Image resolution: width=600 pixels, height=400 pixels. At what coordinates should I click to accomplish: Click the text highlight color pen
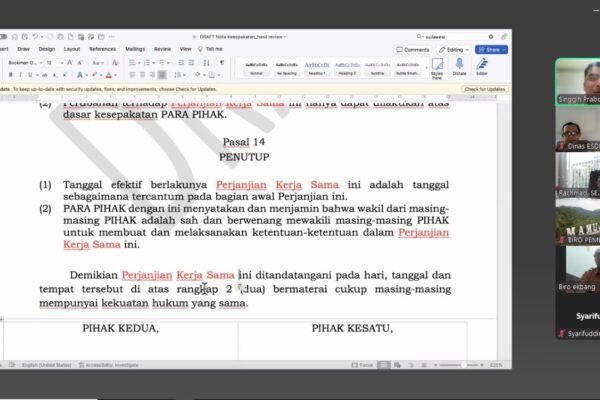pyautogui.click(x=94, y=75)
